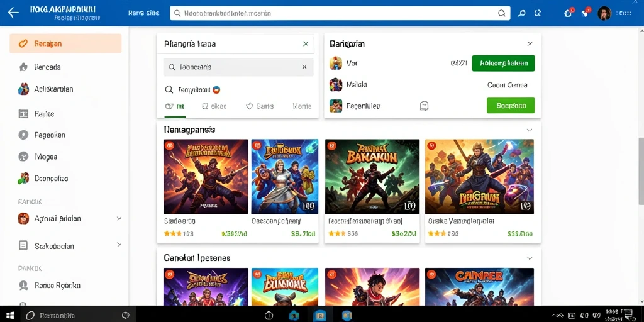This screenshot has width=644, height=322.
Task: Open the user profile avatar
Action: pos(604,13)
